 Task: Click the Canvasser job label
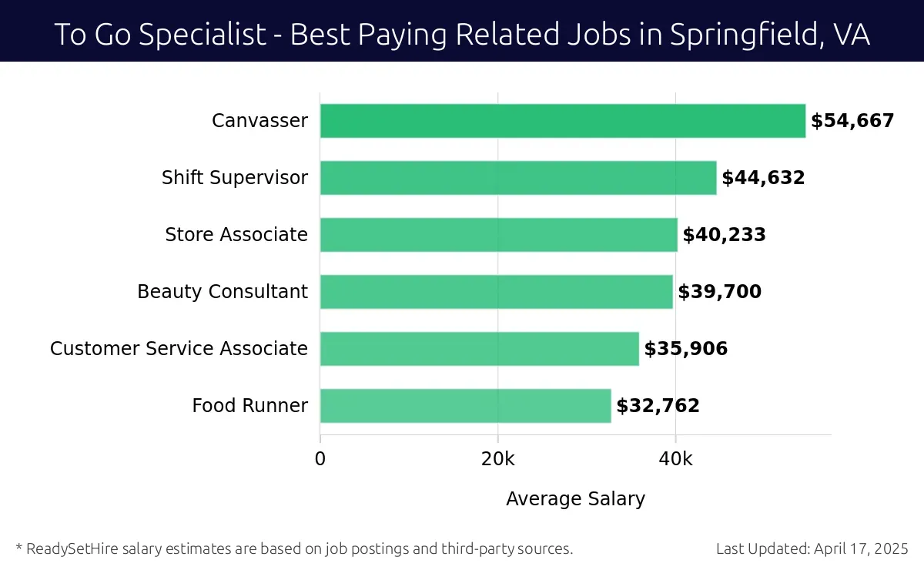pos(260,121)
